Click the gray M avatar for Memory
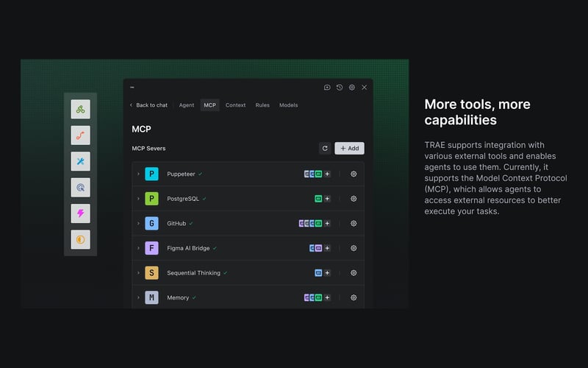 (x=151, y=297)
